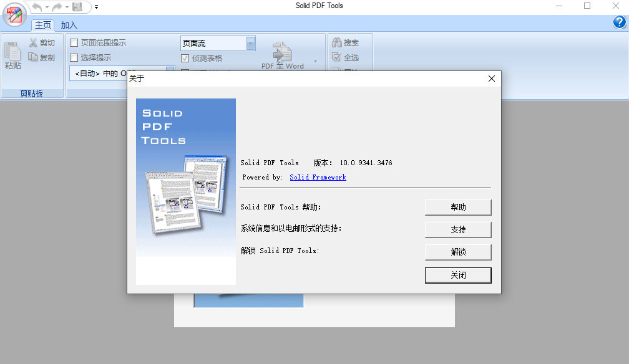This screenshot has width=629, height=364.
Task: Open the 页面流 layout mode dropdown
Action: 250,43
